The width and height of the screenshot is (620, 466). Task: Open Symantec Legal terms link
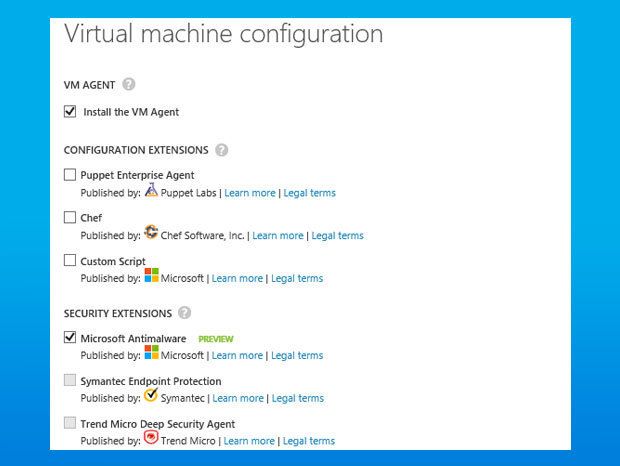[x=298, y=398]
